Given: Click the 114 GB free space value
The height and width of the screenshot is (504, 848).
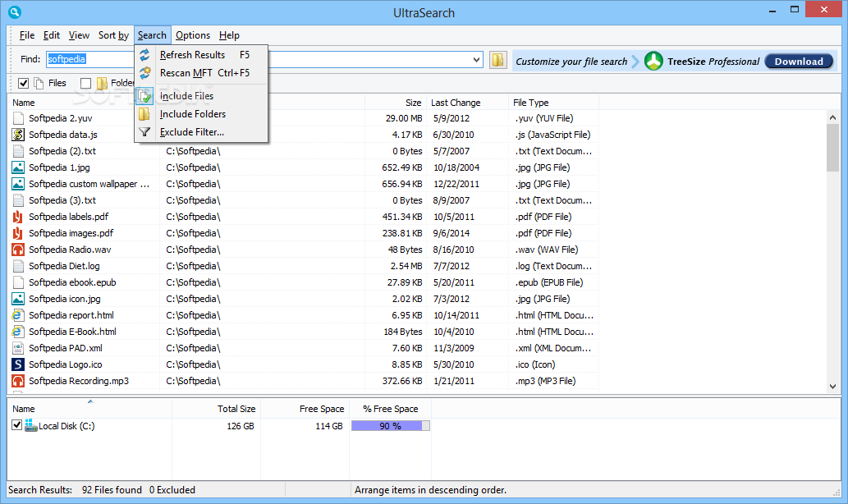Looking at the screenshot, I should click(x=329, y=425).
